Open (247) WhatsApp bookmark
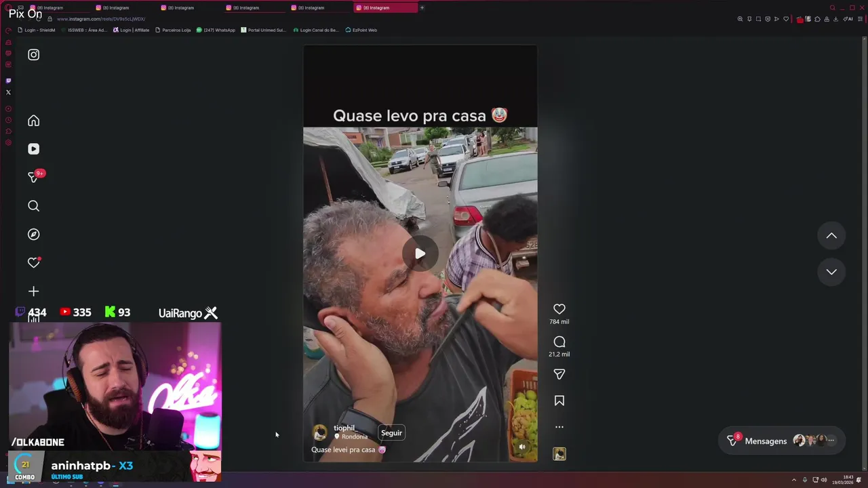868x488 pixels. 216,30
